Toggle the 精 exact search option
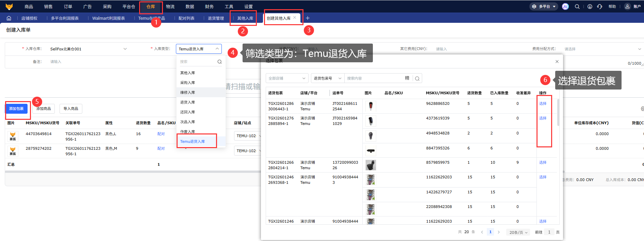 click(407, 78)
